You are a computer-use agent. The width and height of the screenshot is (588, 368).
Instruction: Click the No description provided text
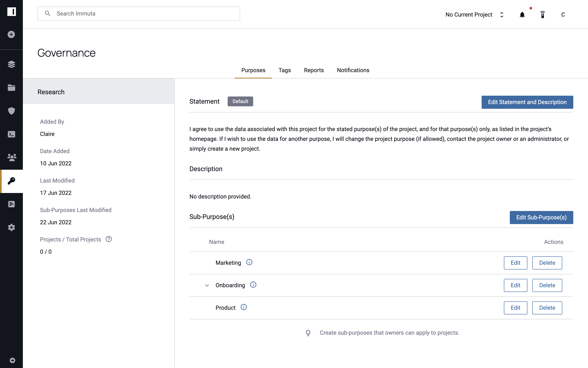(220, 196)
